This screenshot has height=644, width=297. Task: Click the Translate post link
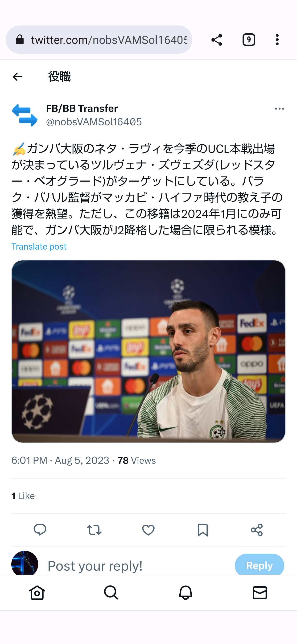coord(39,247)
